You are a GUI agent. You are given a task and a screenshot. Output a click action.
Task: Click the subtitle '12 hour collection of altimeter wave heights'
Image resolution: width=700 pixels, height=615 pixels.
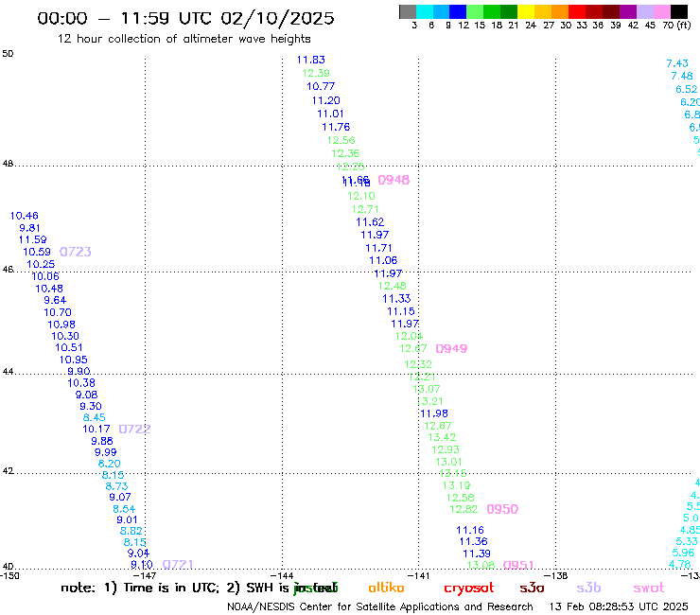[184, 39]
